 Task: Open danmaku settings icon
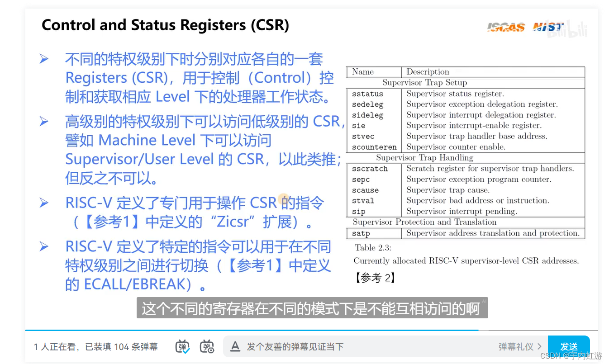coord(207,346)
